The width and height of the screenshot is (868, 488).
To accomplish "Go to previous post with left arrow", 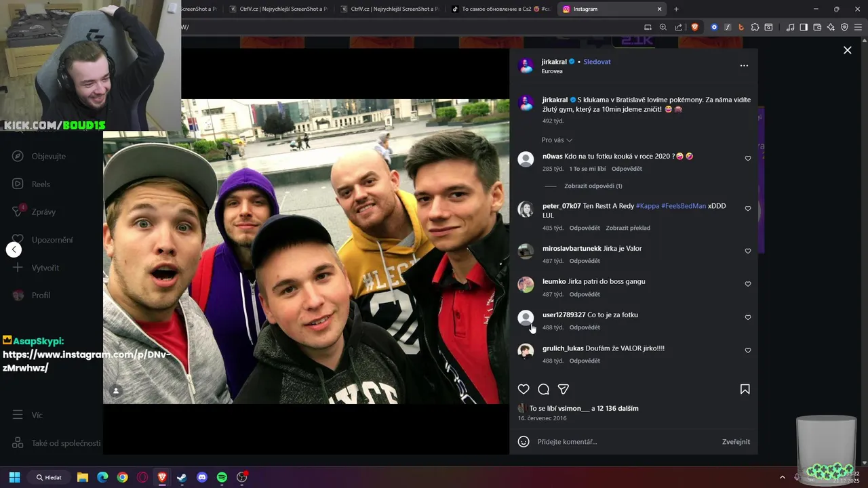I will pos(14,249).
